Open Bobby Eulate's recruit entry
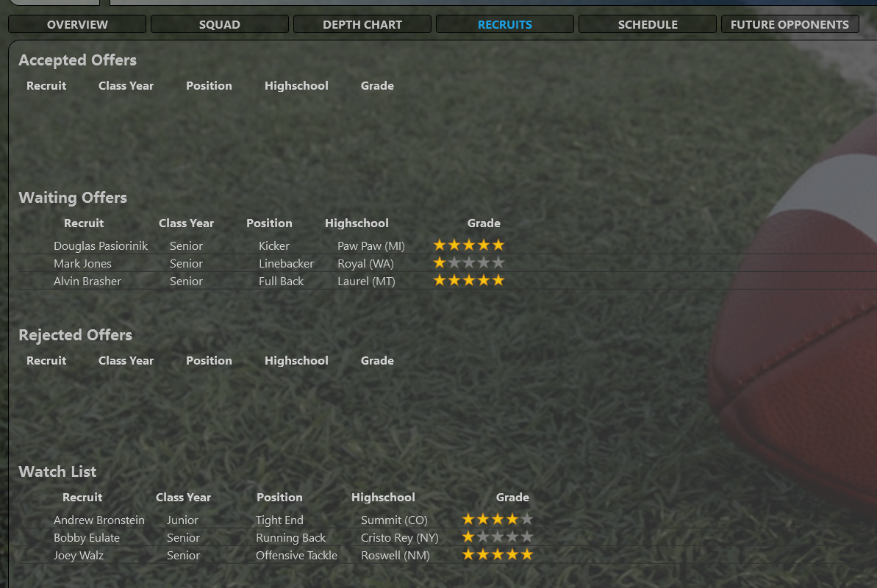The width and height of the screenshot is (877, 588). pos(87,537)
